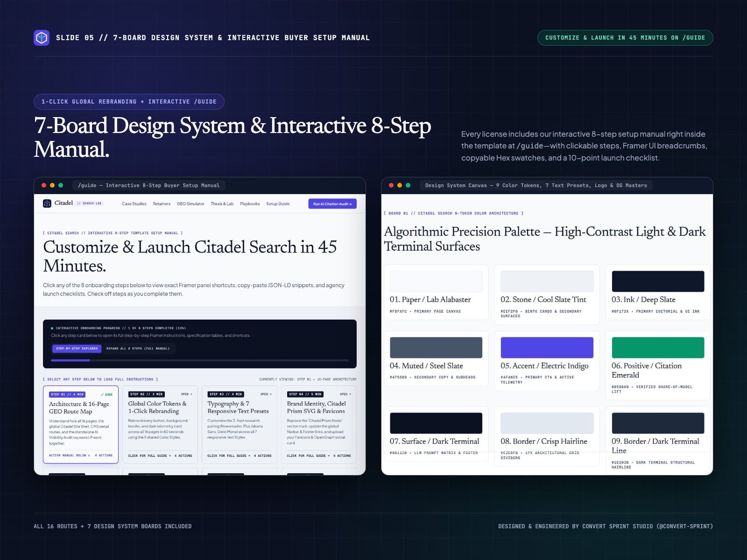Pick the Positive / Citation Emerald swatch
The width and height of the screenshot is (747, 560).
tap(658, 348)
